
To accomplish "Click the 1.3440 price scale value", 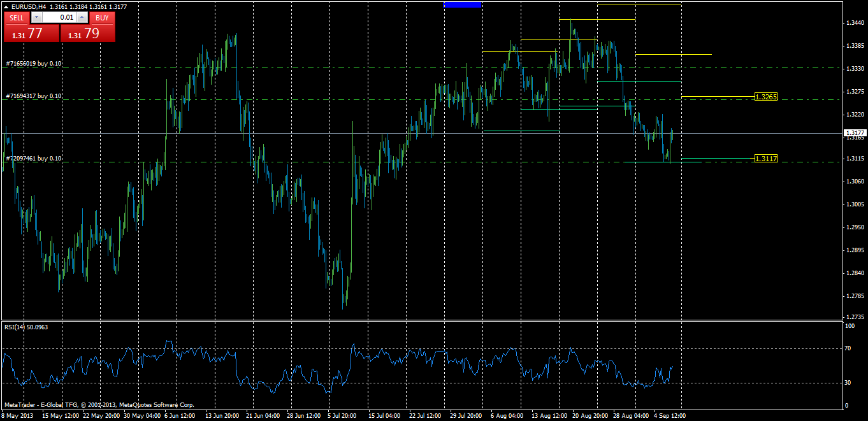I will pos(855,22).
